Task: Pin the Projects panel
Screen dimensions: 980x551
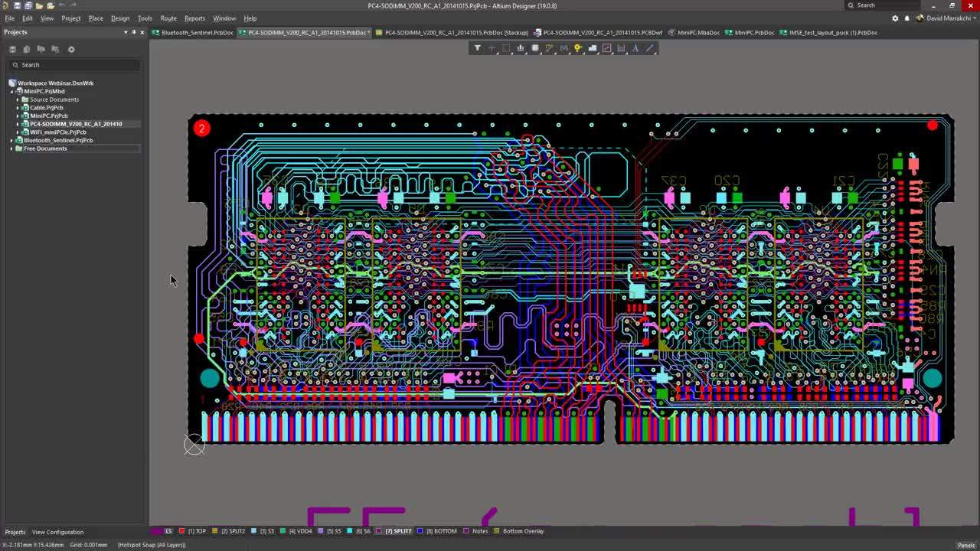Action: [x=134, y=32]
